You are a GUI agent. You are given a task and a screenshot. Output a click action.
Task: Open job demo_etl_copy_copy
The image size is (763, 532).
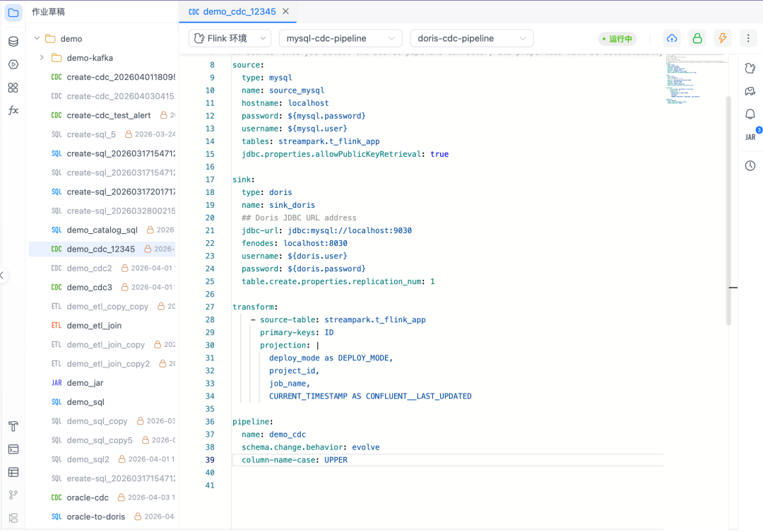tap(107, 306)
